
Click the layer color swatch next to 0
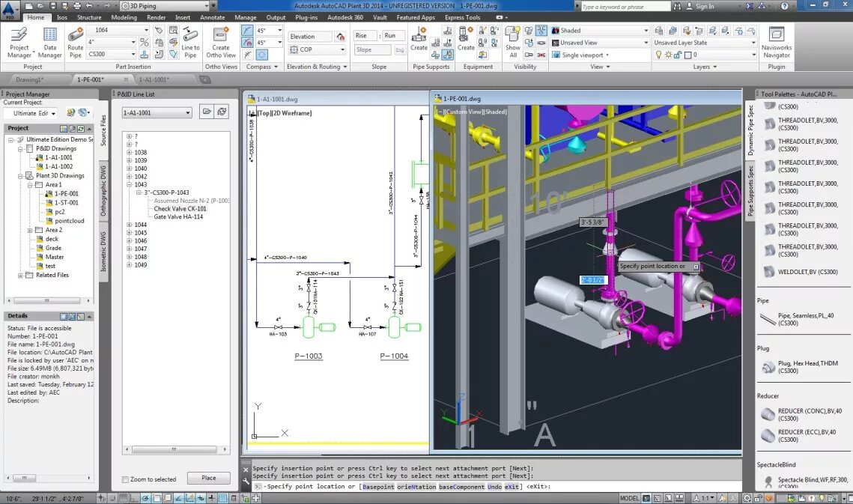(687, 55)
